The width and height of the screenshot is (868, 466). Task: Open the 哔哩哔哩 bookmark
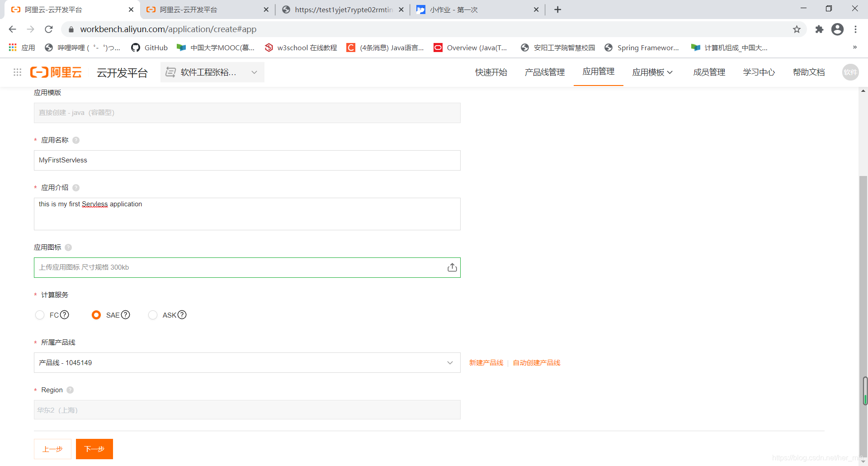pyautogui.click(x=83, y=48)
